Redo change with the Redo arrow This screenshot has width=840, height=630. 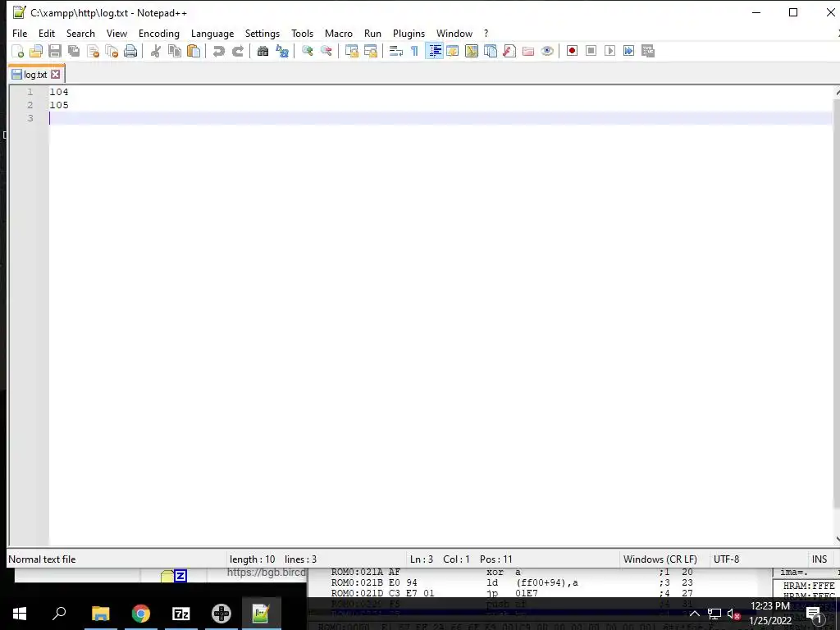(x=237, y=51)
